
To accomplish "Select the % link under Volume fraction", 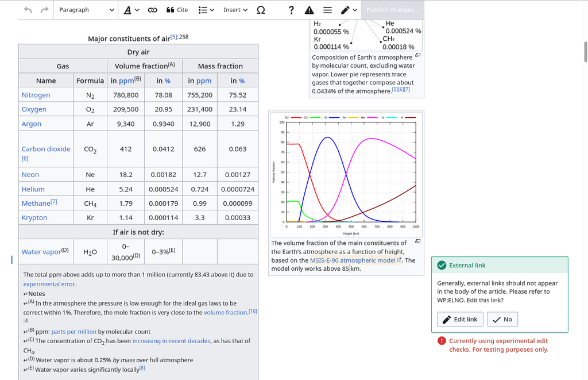I will coord(167,80).
